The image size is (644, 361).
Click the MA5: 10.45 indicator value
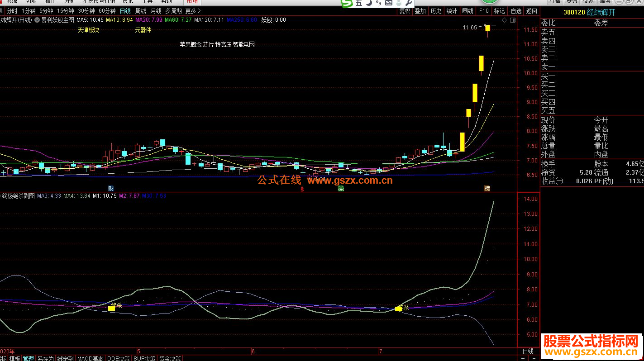coord(90,20)
